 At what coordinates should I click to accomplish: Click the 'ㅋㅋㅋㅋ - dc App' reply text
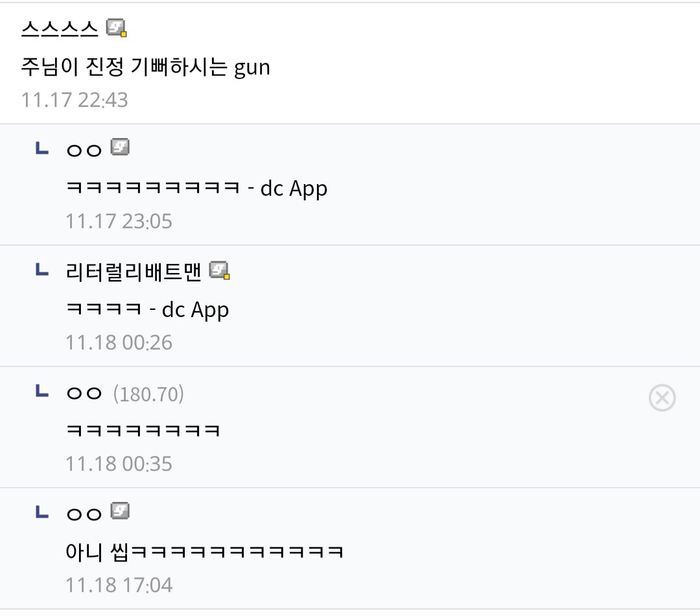pyautogui.click(x=148, y=309)
